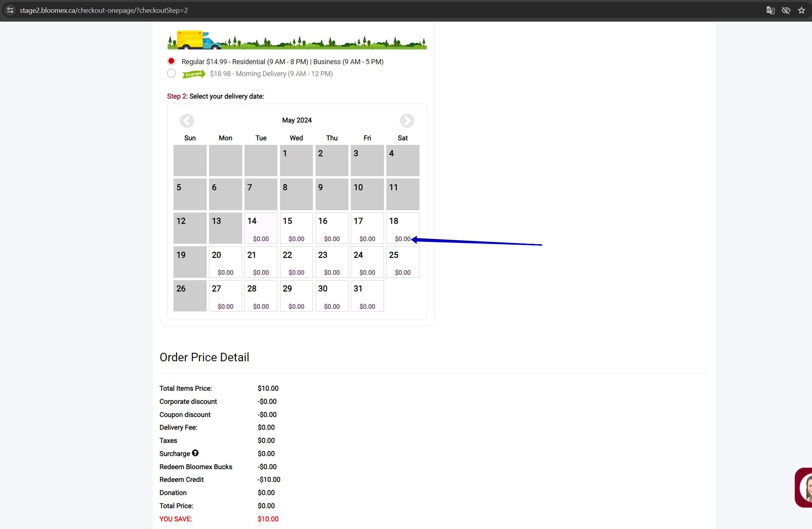This screenshot has width=812, height=529.
Task: Click the disabled May 19 date cell
Action: tap(190, 262)
